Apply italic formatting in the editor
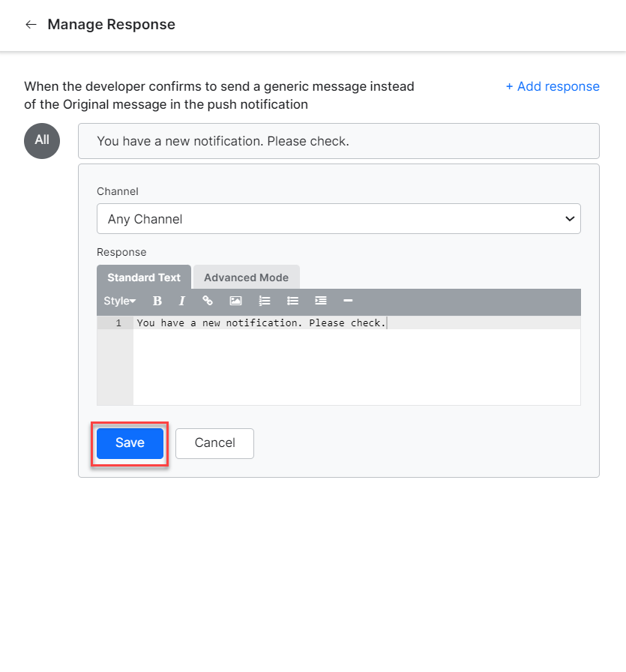This screenshot has width=626, height=672. click(x=181, y=301)
